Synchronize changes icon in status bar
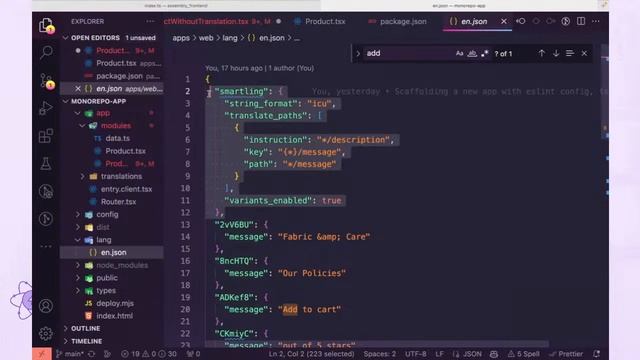Image resolution: width=640 pixels, height=360 pixels. tap(92, 354)
